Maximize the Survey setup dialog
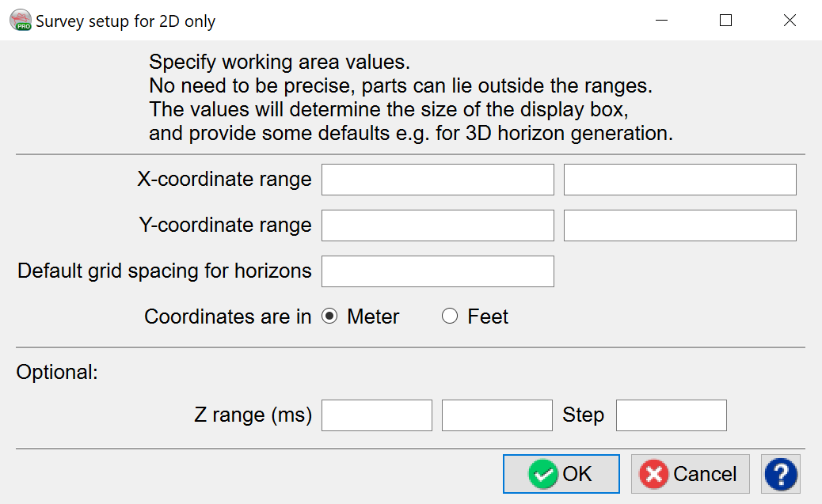 pyautogui.click(x=725, y=21)
